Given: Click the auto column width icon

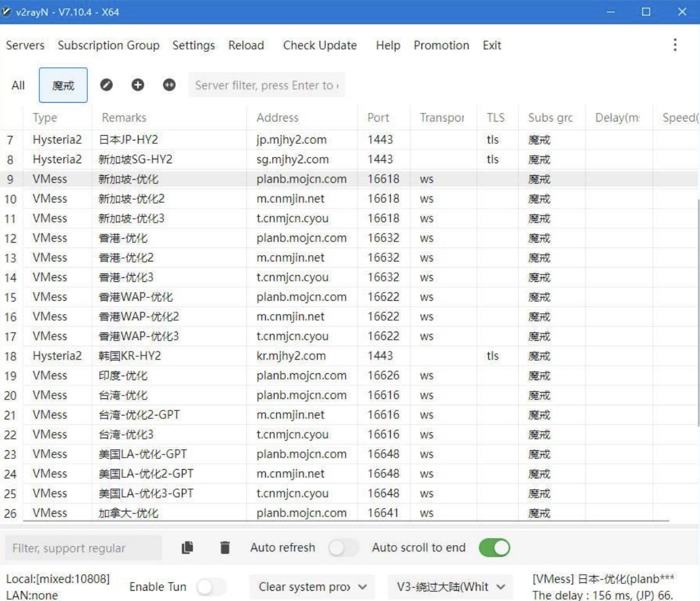Looking at the screenshot, I should coord(169,85).
